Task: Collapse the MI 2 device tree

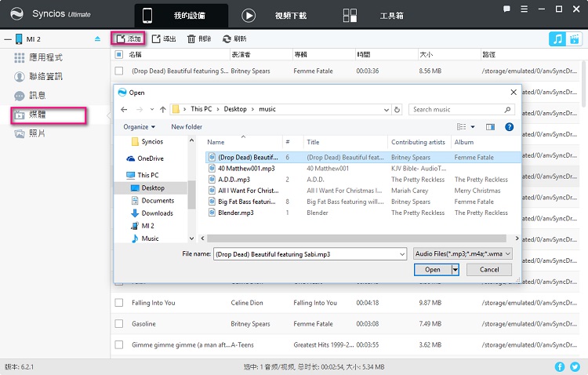Action: [8, 39]
